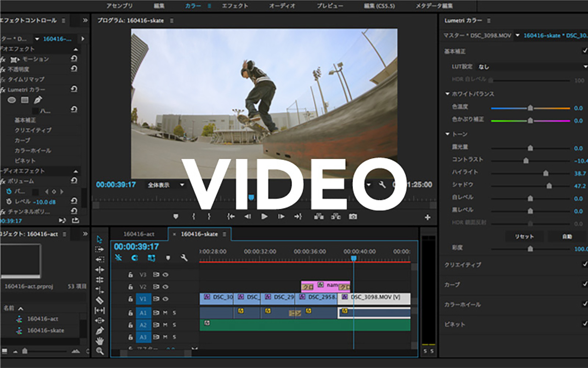Viewport: 588px width, 368px height.
Task: Click the コントラスト slider handle
Action: click(x=526, y=161)
